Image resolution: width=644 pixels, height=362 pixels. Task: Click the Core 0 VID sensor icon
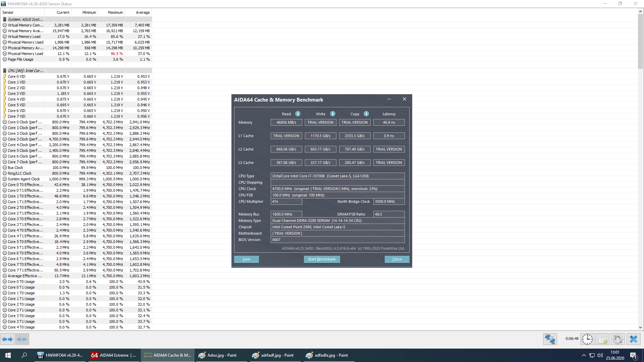(5, 76)
